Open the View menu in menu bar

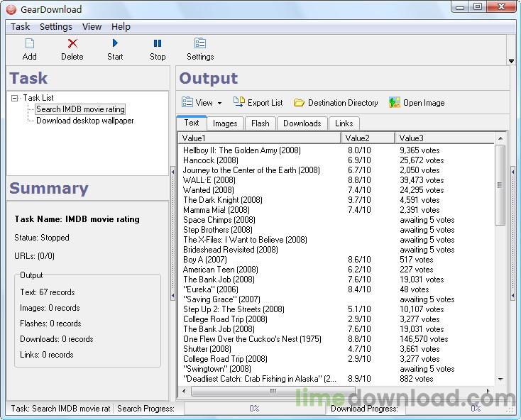point(92,26)
